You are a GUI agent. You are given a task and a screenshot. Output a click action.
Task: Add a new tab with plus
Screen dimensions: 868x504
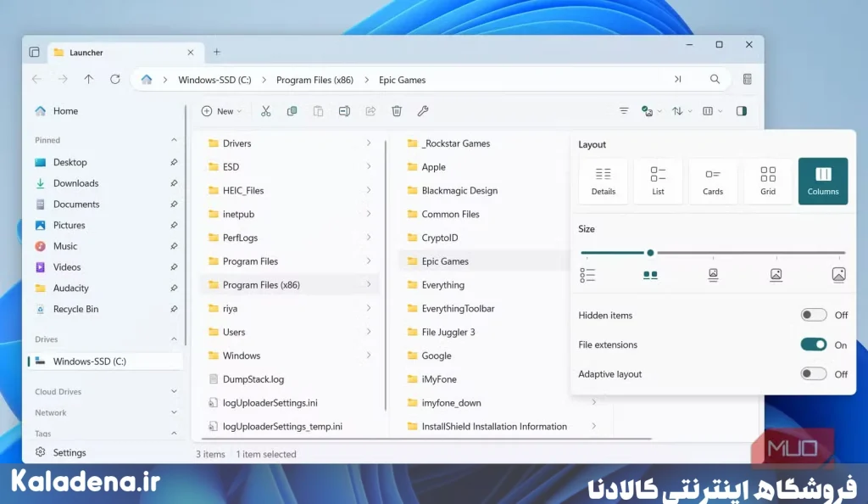pyautogui.click(x=217, y=52)
